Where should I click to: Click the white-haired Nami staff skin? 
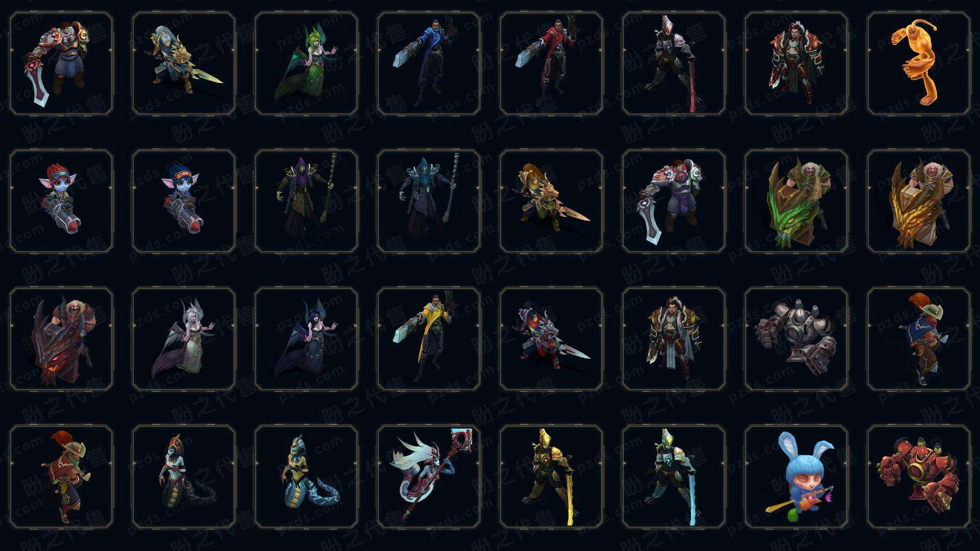[x=428, y=477]
